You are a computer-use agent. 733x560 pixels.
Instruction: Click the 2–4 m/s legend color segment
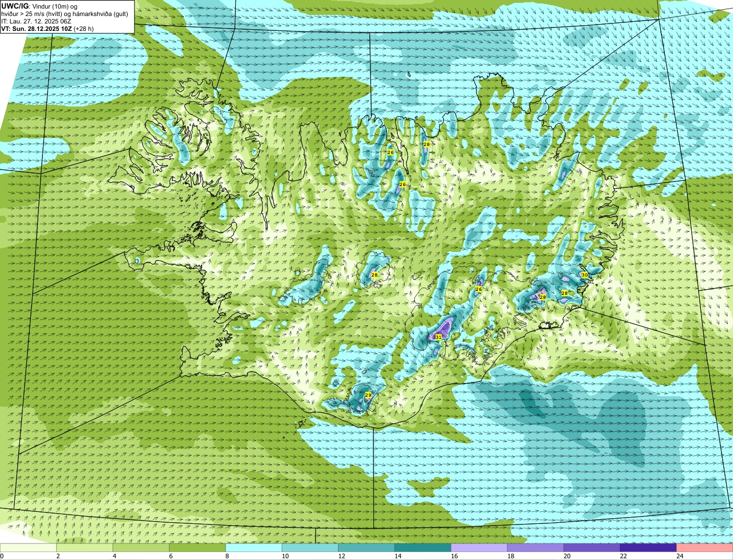(x=85, y=548)
